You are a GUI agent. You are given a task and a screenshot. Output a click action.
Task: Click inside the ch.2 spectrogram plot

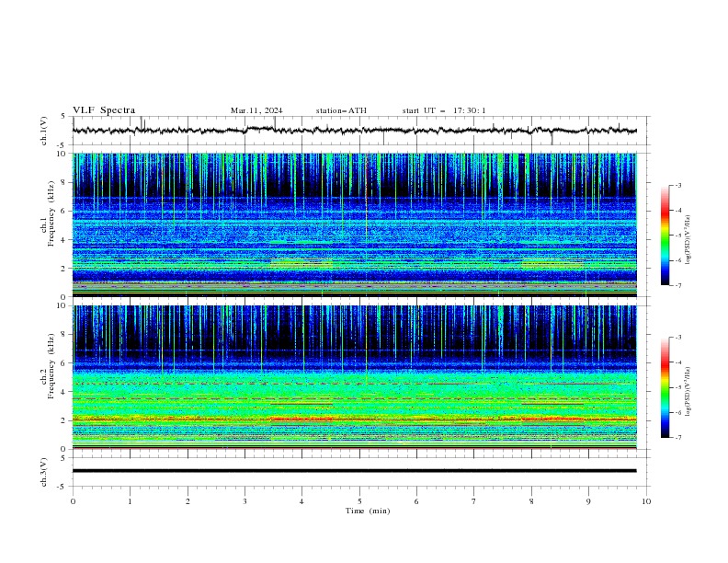point(355,377)
